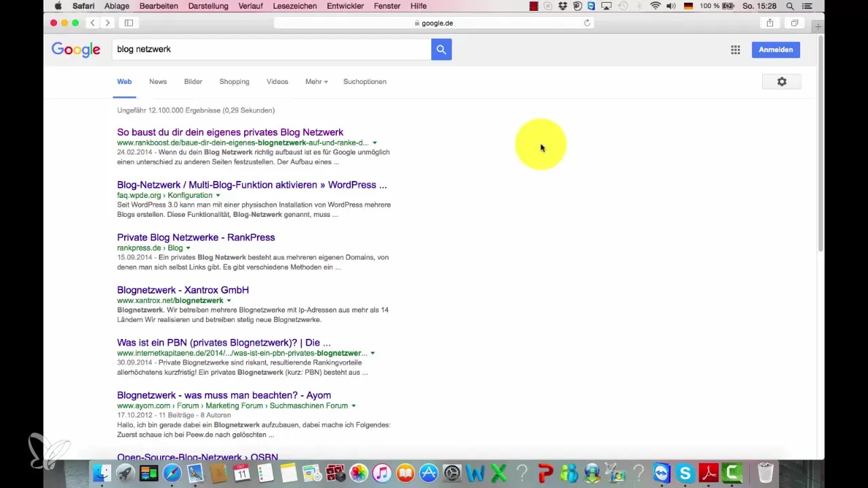This screenshot has width=868, height=488.
Task: Go back with Safari's back arrow
Action: tap(93, 23)
